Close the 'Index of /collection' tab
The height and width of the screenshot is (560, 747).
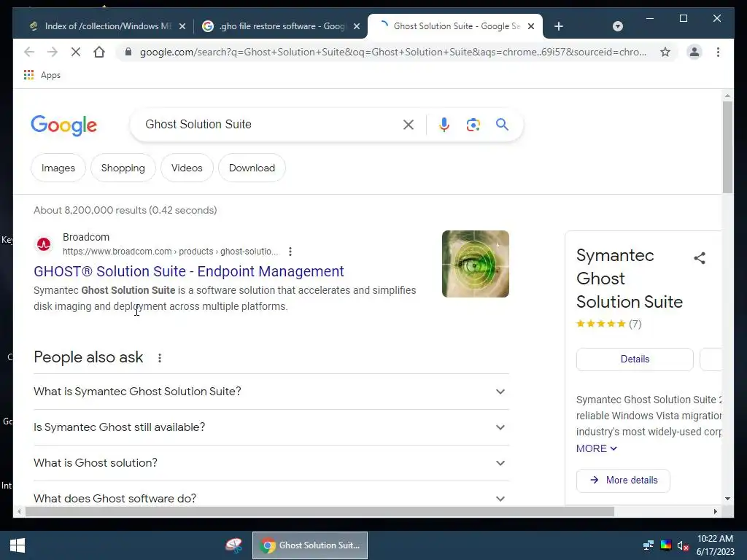tap(182, 26)
